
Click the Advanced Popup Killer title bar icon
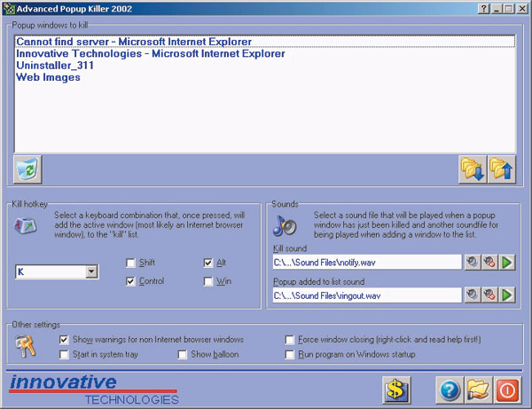coord(9,9)
